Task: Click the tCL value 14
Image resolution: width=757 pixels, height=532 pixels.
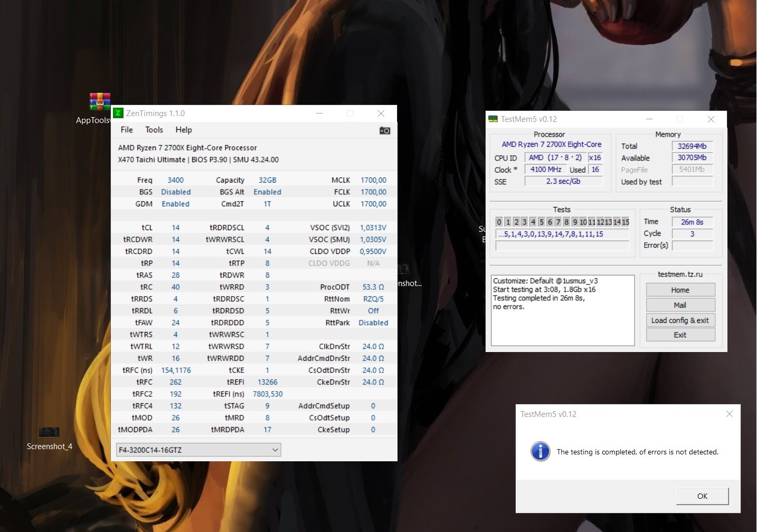Action: 176,228
